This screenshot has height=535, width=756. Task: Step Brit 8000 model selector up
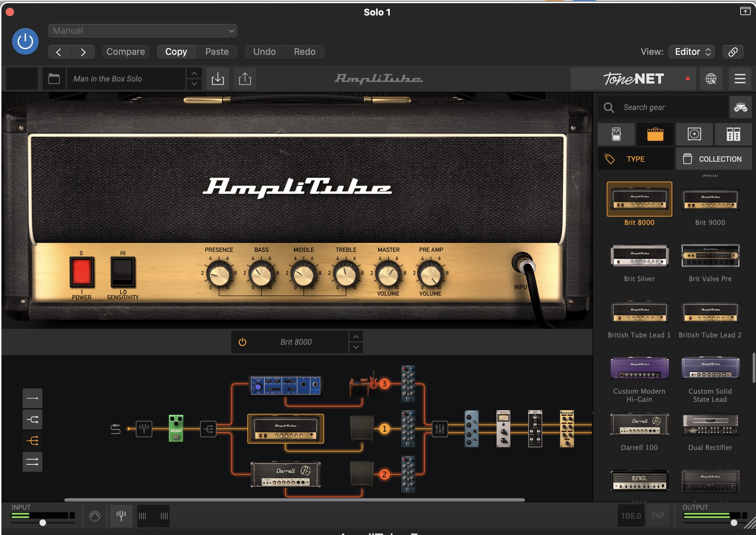coord(356,337)
